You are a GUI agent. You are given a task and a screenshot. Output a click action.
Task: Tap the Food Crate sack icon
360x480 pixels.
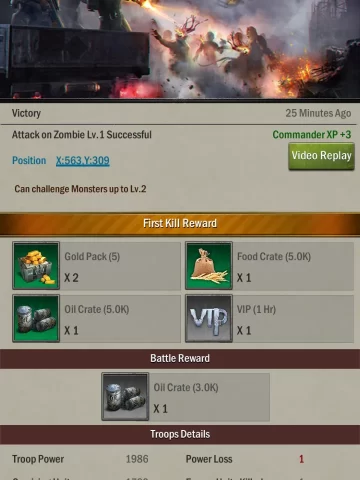tap(209, 265)
